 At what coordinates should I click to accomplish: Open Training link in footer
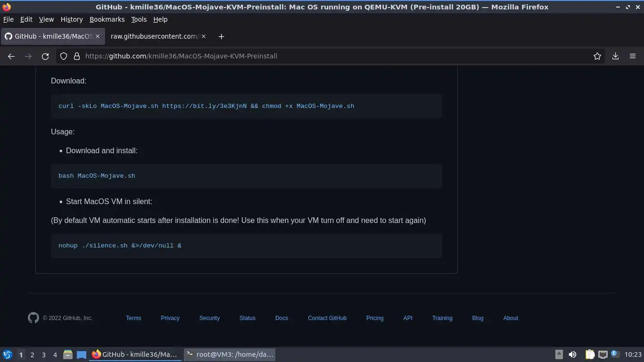point(442,318)
